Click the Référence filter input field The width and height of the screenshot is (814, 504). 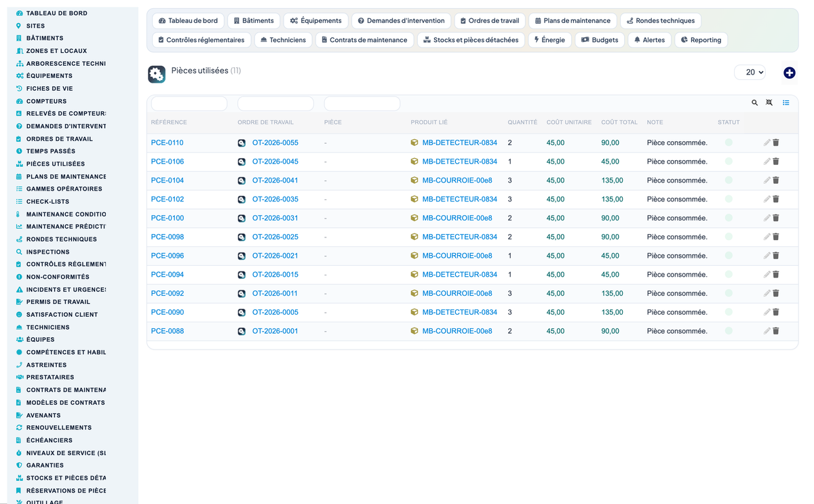click(x=189, y=104)
